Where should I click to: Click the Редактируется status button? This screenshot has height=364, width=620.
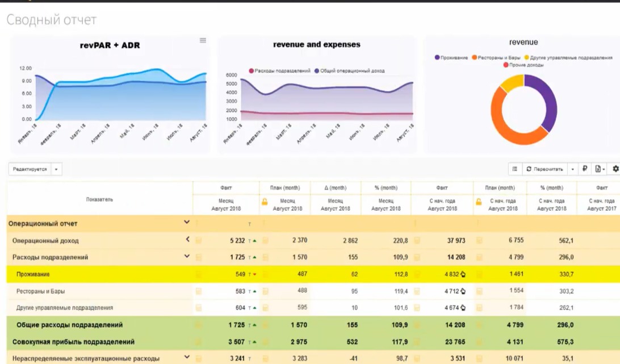pos(30,169)
